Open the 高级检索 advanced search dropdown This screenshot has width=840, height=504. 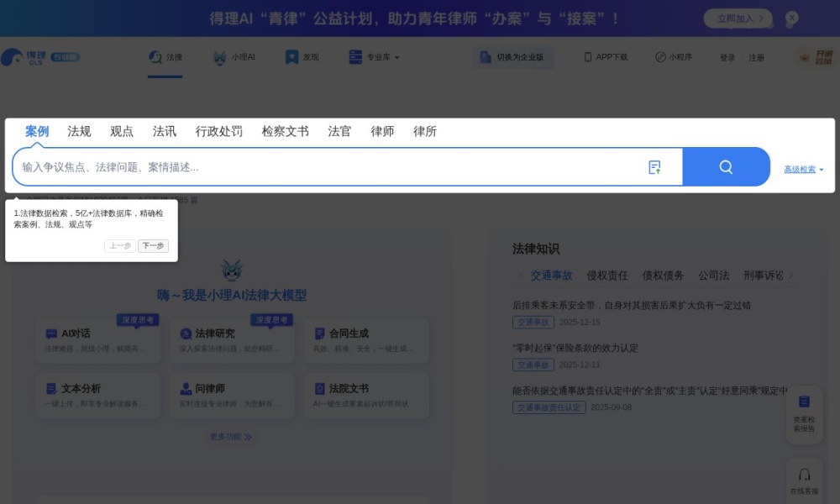[802, 169]
